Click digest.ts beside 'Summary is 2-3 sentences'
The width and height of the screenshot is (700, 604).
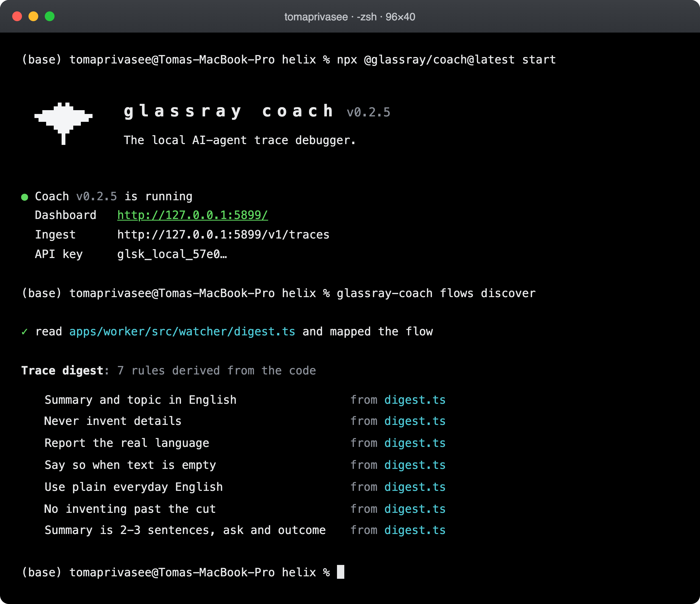415,530
